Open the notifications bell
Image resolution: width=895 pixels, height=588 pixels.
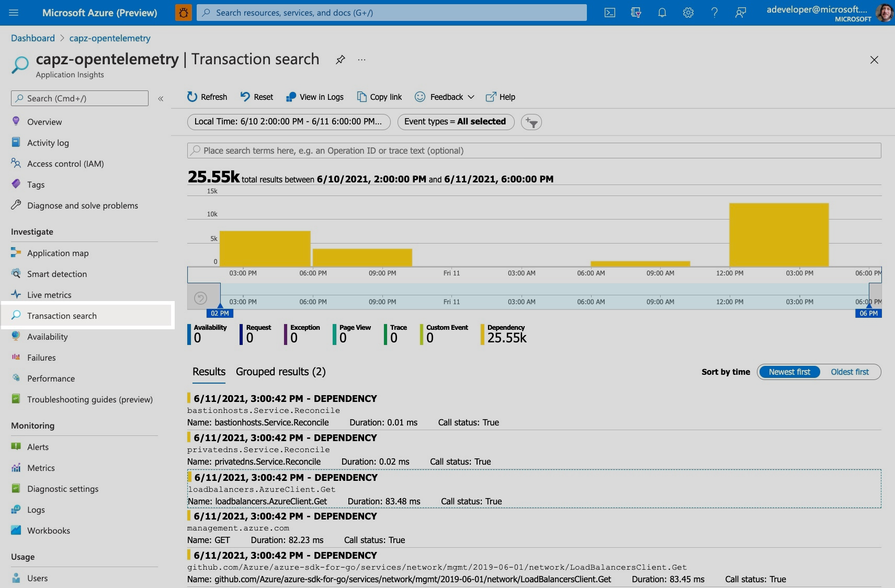tap(662, 13)
